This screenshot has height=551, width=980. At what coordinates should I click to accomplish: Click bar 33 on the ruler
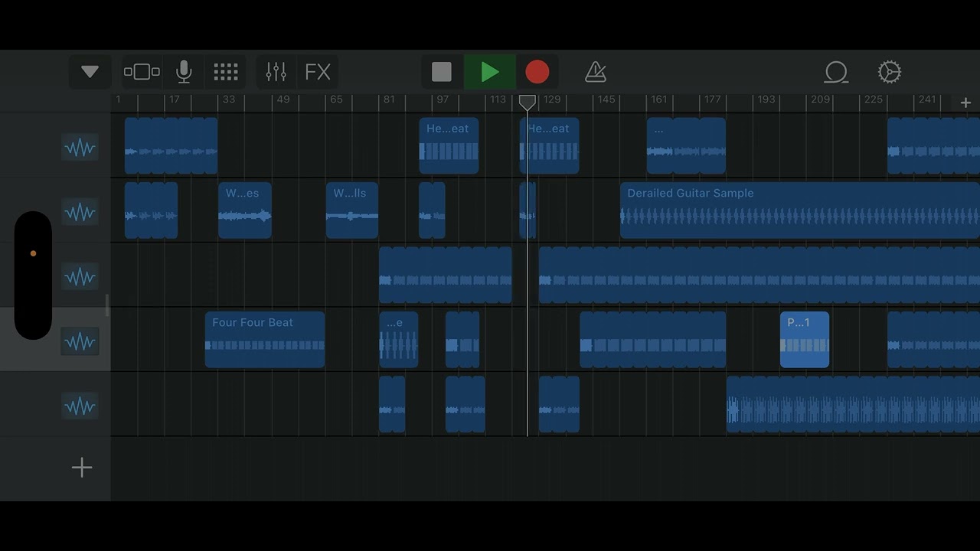coord(229,99)
